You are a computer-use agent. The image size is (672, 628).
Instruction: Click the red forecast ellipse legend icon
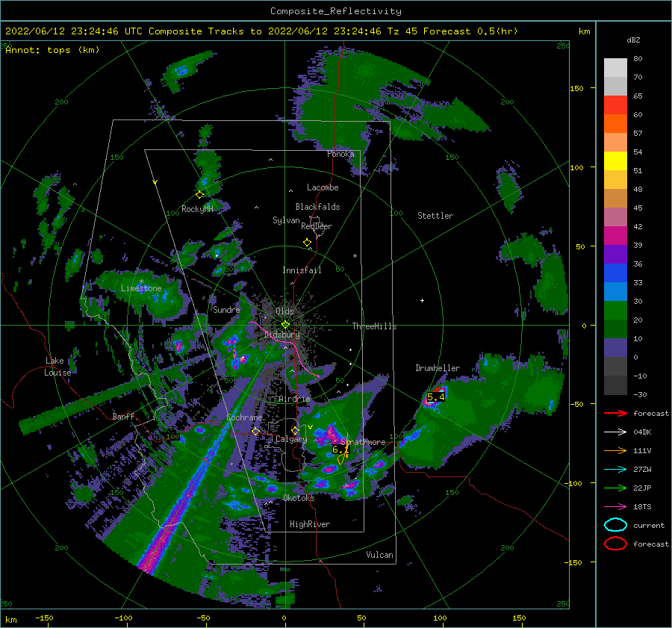(615, 544)
